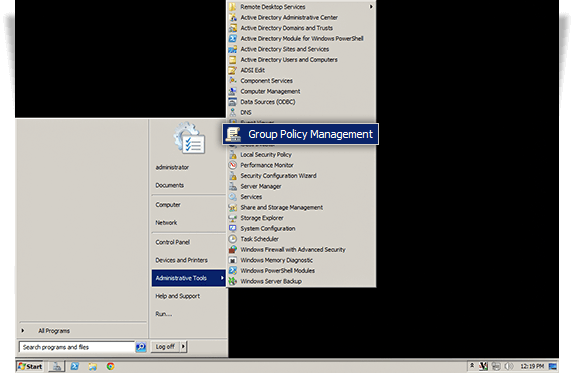Open the Administrative Tools menu item
The height and width of the screenshot is (373, 574).
[x=189, y=278]
